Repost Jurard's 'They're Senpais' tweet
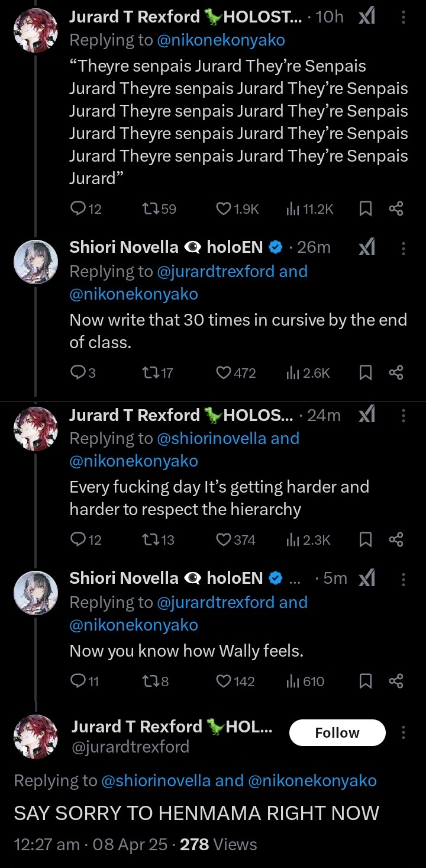This screenshot has height=868, width=426. 150,208
